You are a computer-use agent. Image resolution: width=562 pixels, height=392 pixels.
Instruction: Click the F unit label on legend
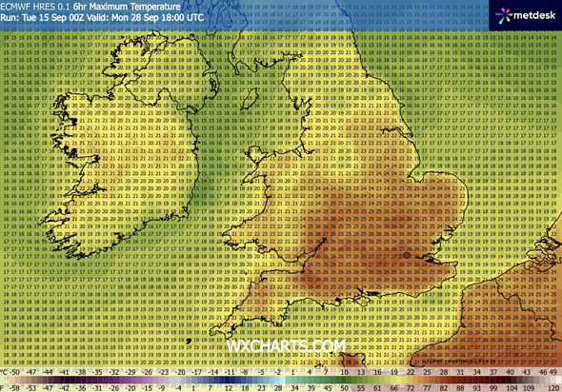click(2, 388)
